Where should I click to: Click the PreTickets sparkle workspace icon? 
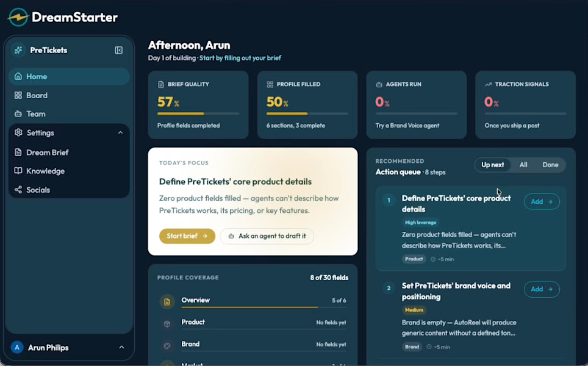point(18,50)
